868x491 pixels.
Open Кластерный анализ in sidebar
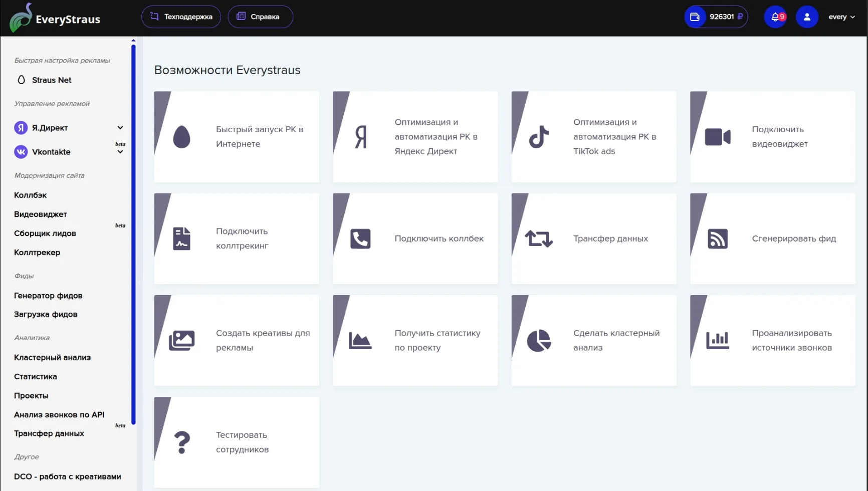tap(52, 358)
